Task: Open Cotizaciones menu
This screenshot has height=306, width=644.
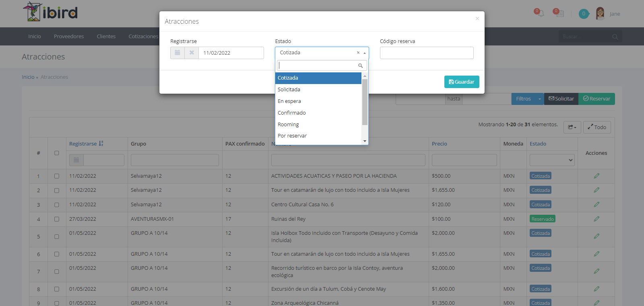Action: coord(143,36)
